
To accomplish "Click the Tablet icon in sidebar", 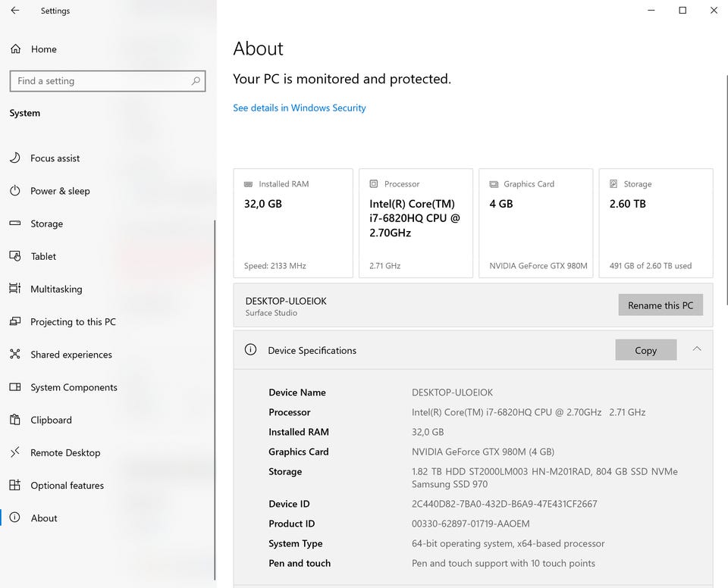I will coord(15,256).
